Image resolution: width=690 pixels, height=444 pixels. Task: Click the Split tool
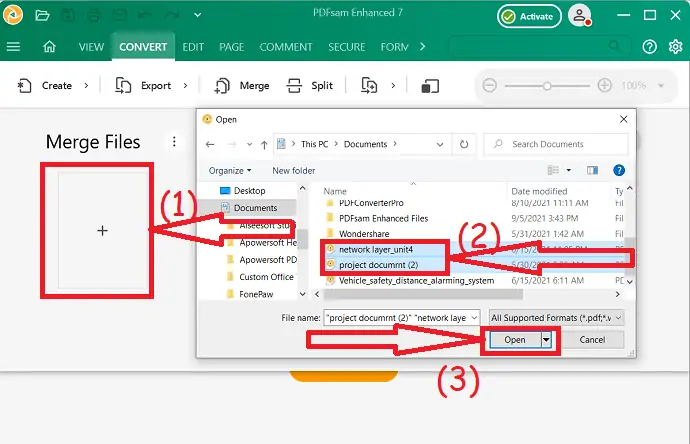pyautogui.click(x=309, y=85)
